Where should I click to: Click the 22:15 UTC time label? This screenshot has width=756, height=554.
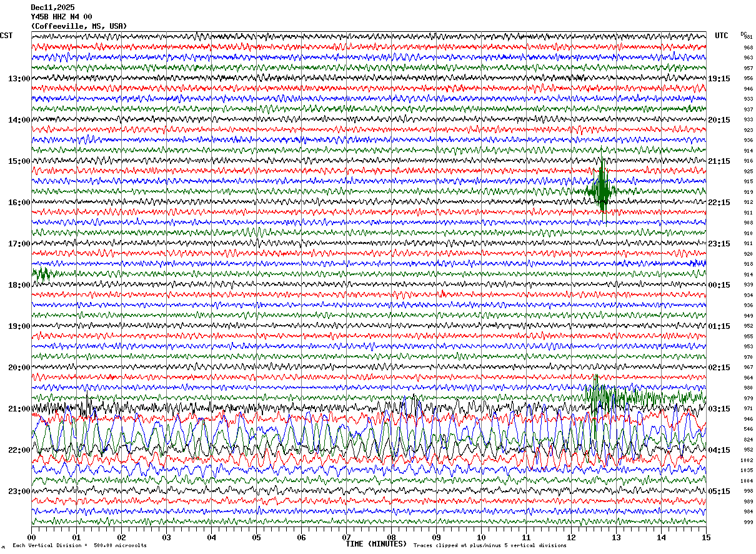click(719, 203)
